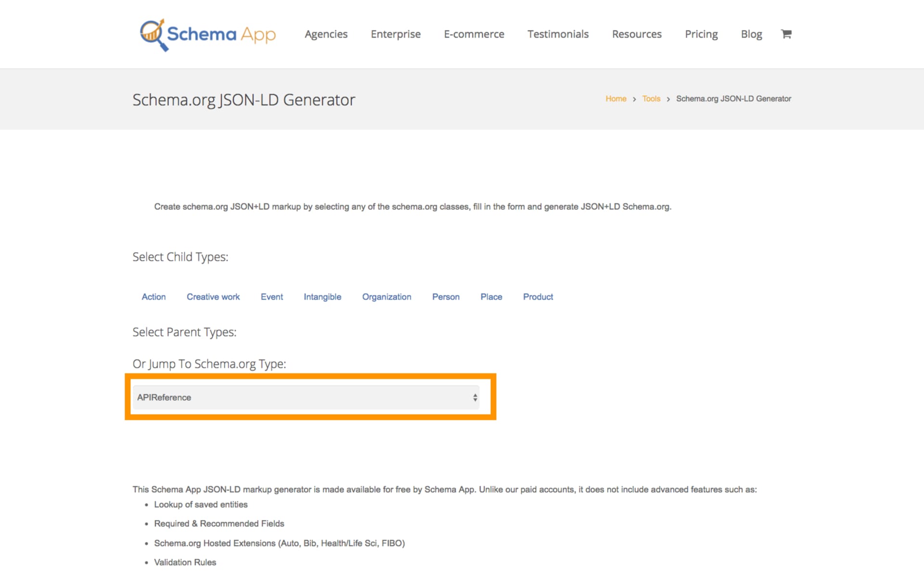This screenshot has width=924, height=578.
Task: Select the Organization child type
Action: pyautogui.click(x=386, y=297)
